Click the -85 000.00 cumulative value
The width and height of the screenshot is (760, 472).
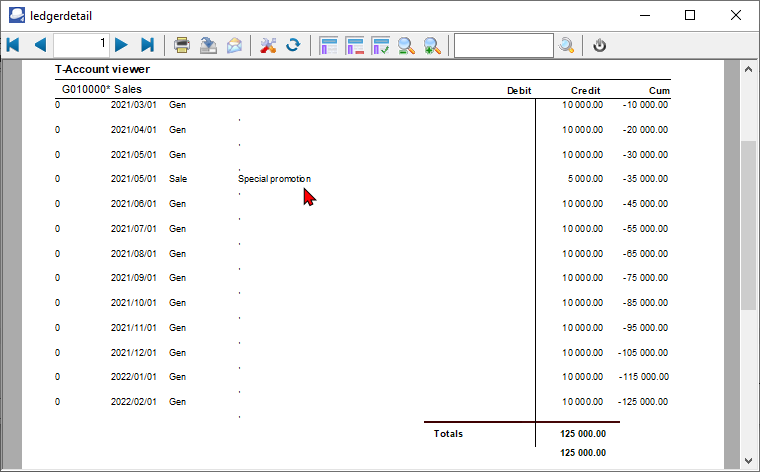tap(646, 303)
